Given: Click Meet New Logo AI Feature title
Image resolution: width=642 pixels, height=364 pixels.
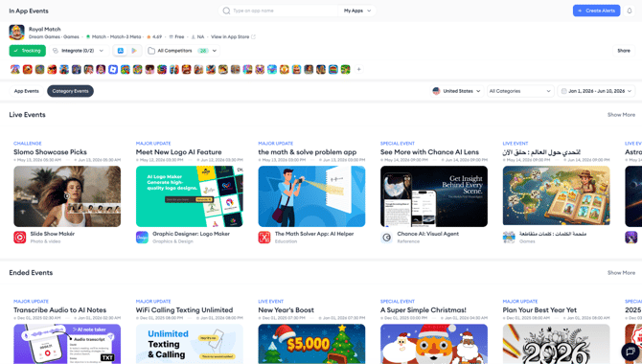Looking at the screenshot, I should pos(178,152).
